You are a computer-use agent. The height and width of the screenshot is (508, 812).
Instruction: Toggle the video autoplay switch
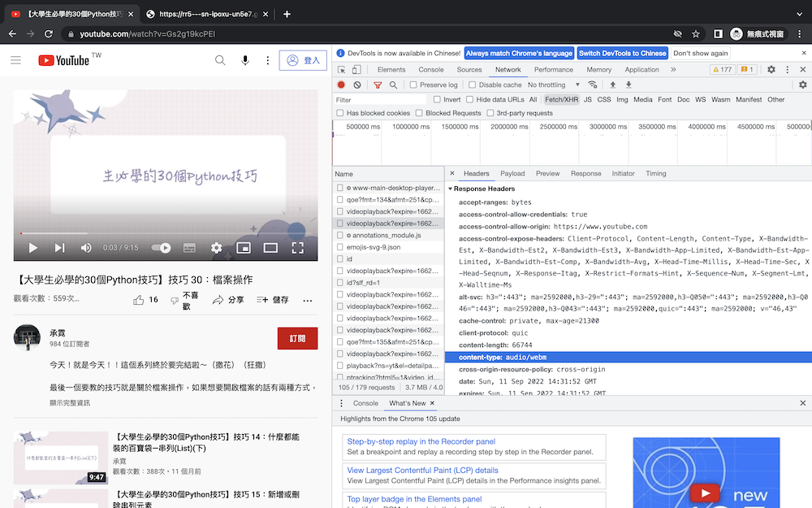161,248
